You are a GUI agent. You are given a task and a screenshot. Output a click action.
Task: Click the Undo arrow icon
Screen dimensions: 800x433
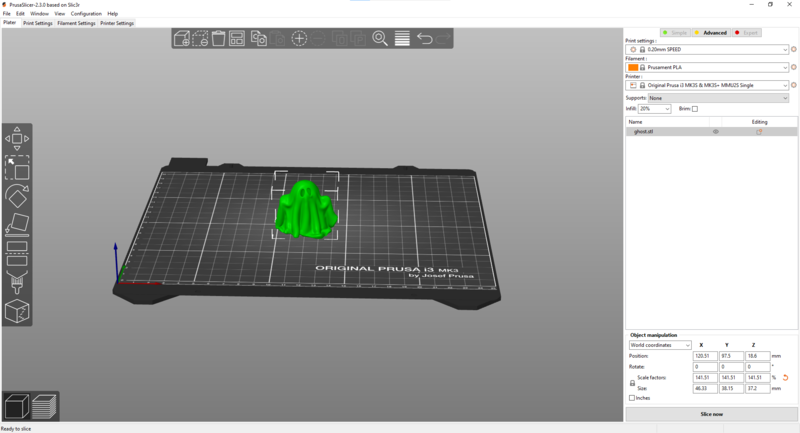click(x=424, y=39)
